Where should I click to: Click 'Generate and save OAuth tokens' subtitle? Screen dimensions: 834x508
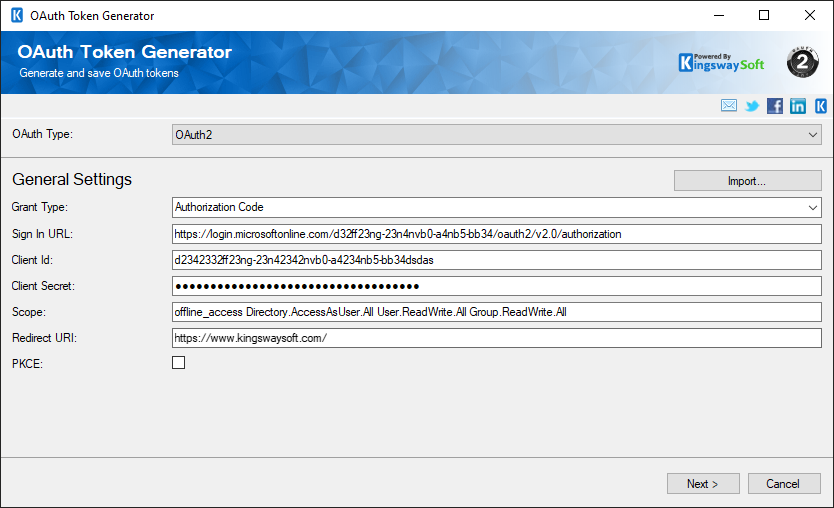99,73
